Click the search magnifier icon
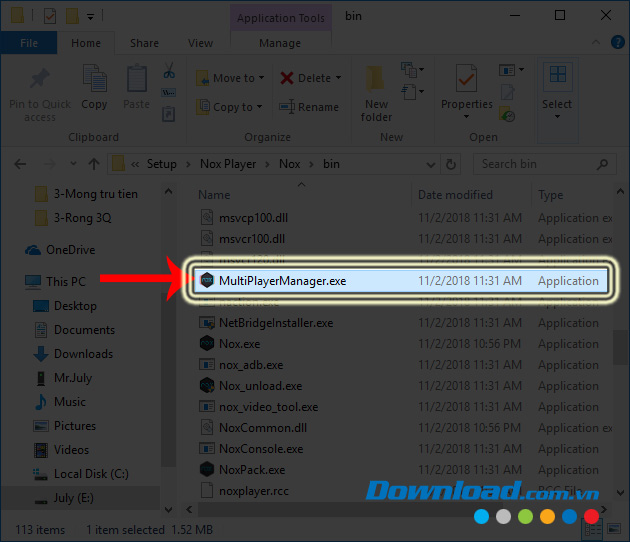 [602, 164]
